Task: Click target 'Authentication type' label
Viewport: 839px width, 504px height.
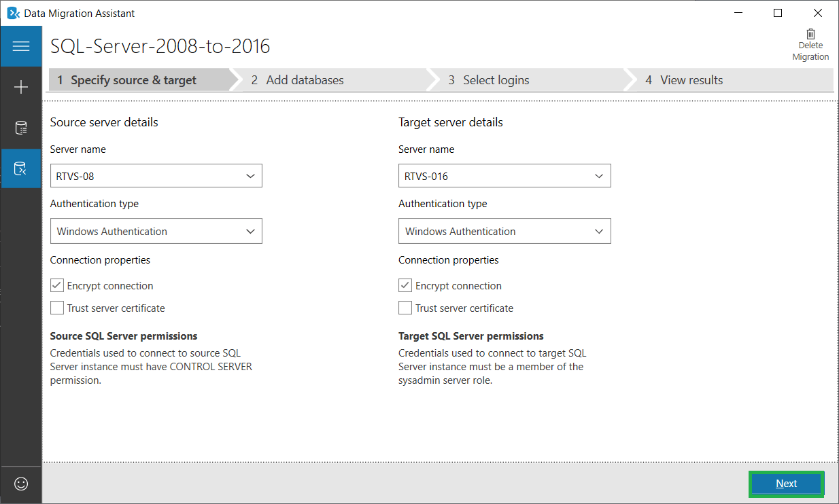Action: pyautogui.click(x=443, y=204)
